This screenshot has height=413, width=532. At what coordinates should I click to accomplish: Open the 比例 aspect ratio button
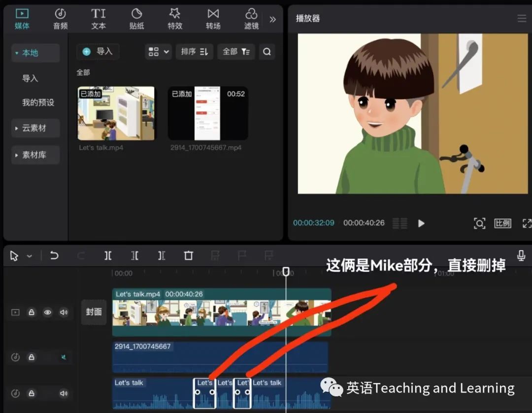click(502, 223)
